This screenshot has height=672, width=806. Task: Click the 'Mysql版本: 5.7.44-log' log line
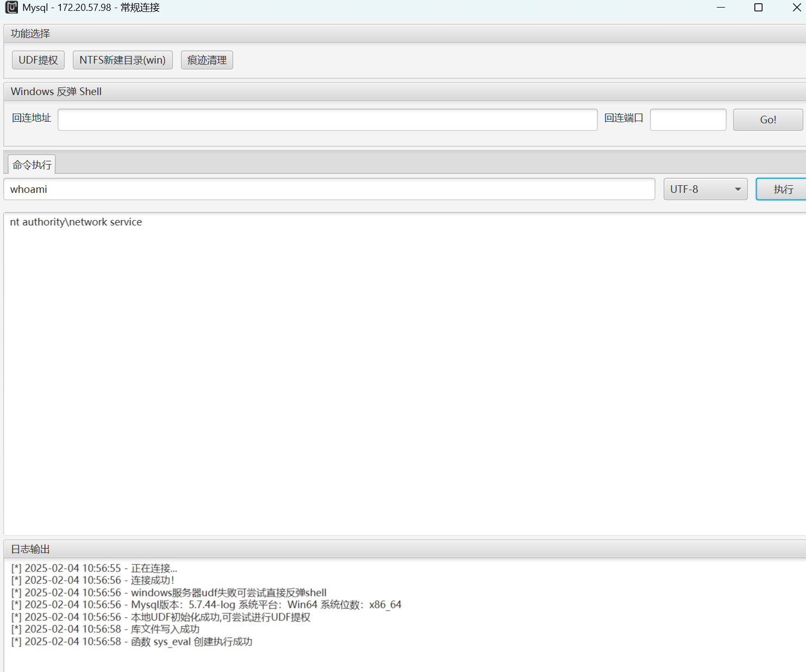pyautogui.click(x=206, y=605)
